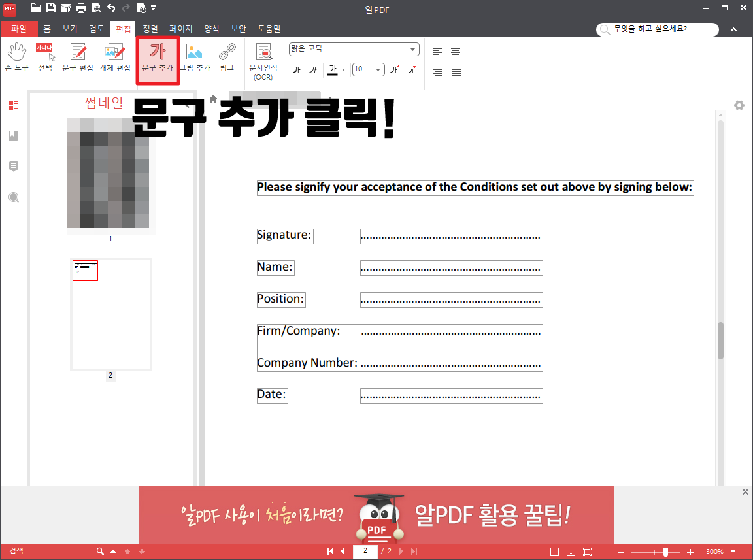Image resolution: width=753 pixels, height=560 pixels.
Task: Toggle bold text formatting
Action: tap(297, 70)
